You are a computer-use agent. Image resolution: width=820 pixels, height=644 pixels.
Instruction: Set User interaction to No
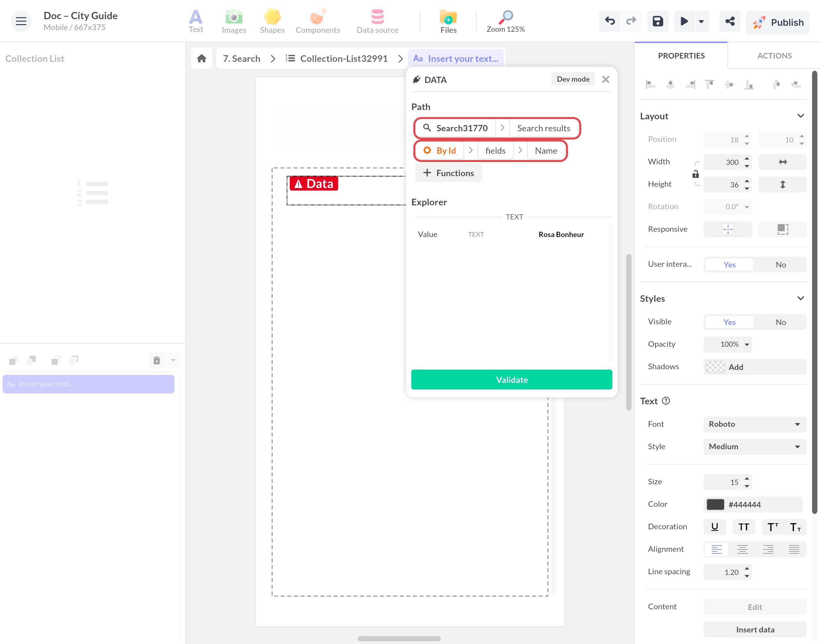[780, 265]
